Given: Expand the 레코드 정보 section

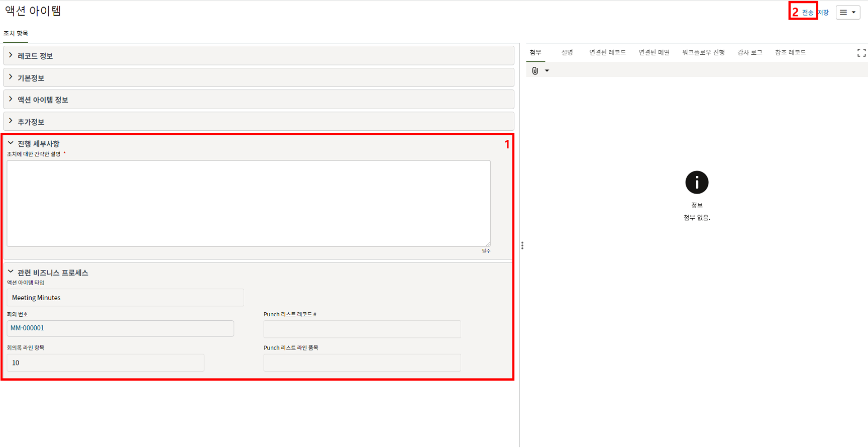Looking at the screenshot, I should click(11, 55).
